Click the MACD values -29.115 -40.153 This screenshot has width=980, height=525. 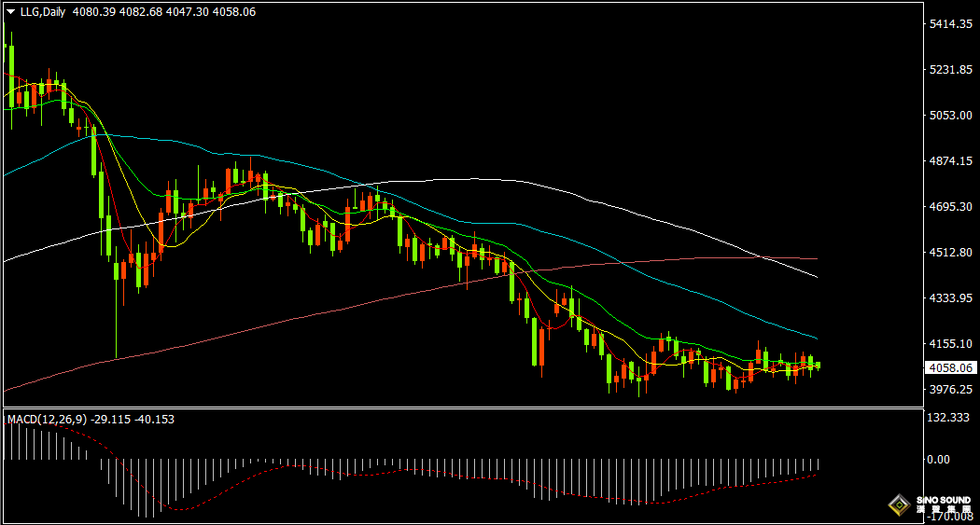pyautogui.click(x=133, y=420)
